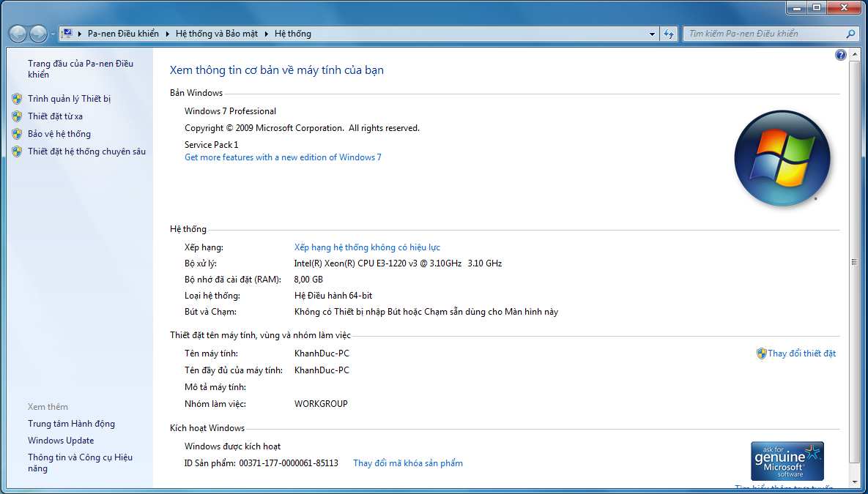The image size is (868, 494).
Task: Open Help via the blue question mark
Action: tap(840, 55)
